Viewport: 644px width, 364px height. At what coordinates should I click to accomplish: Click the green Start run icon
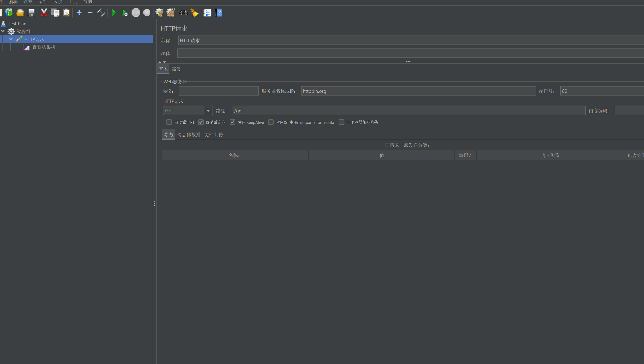[x=114, y=13]
